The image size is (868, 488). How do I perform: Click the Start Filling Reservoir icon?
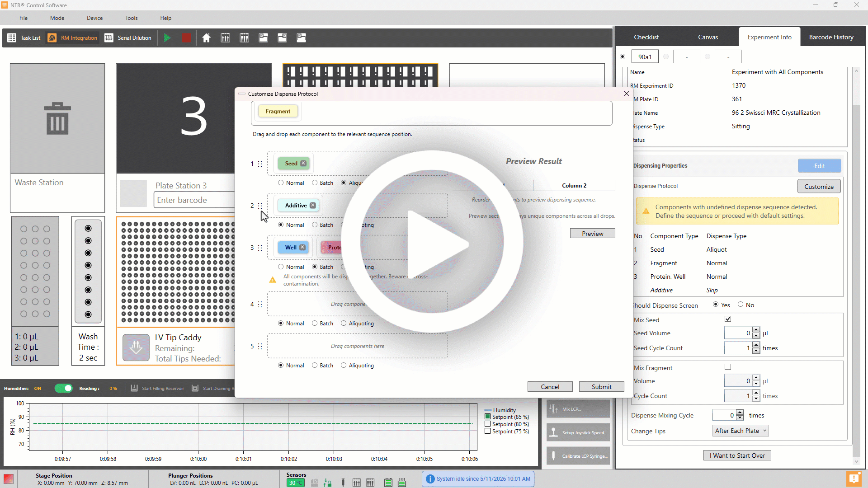point(134,388)
